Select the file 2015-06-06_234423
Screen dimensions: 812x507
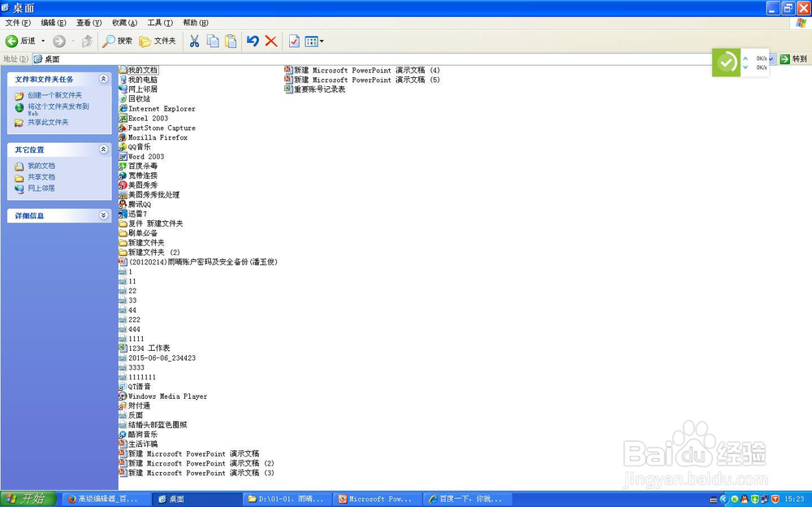[x=158, y=358]
